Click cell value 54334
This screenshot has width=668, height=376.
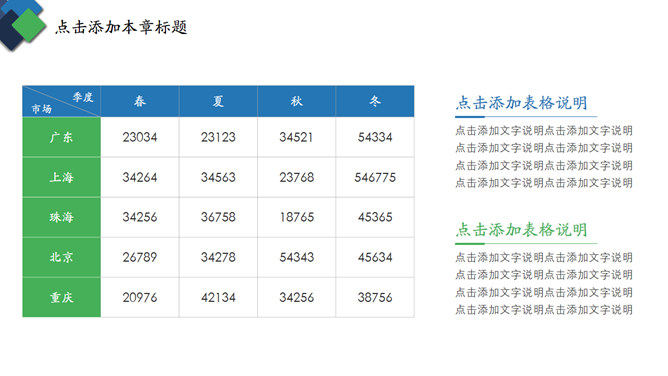coord(375,137)
